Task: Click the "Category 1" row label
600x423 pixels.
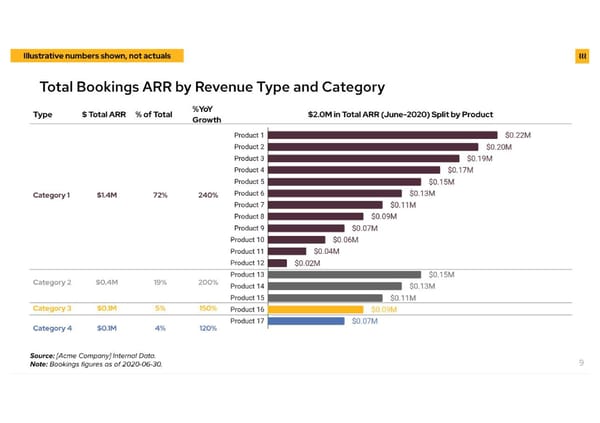Action: [52, 194]
